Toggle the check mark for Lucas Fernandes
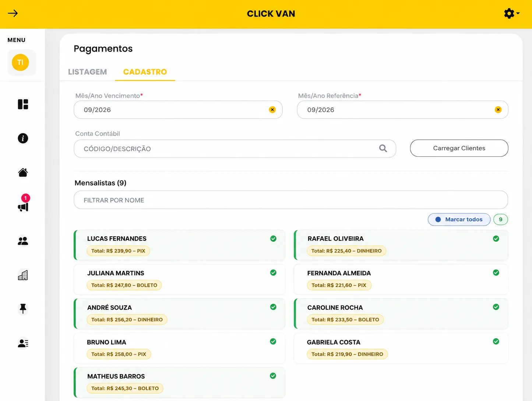The image size is (532, 401). [273, 238]
